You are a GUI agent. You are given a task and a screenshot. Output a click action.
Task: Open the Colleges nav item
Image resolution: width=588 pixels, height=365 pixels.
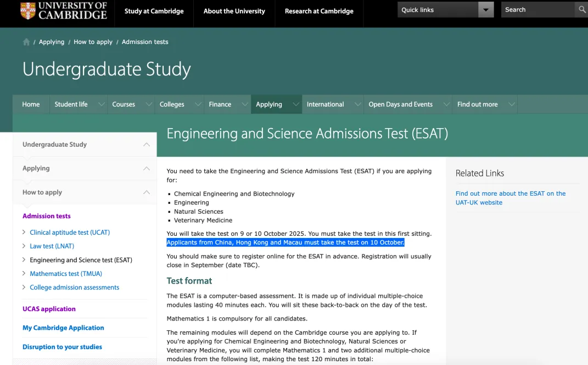coord(172,104)
